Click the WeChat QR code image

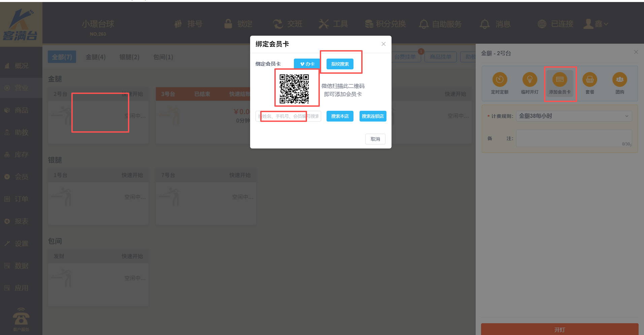pos(294,89)
